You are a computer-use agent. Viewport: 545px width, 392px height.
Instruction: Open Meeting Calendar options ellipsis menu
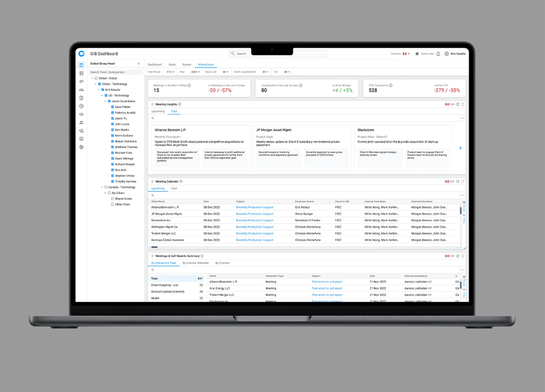point(462,195)
